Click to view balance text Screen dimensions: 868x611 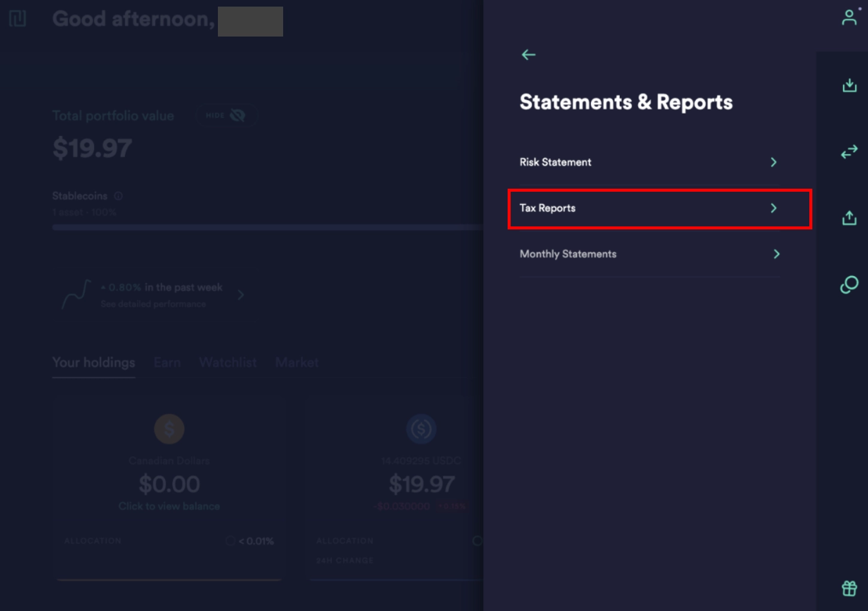pos(169,506)
